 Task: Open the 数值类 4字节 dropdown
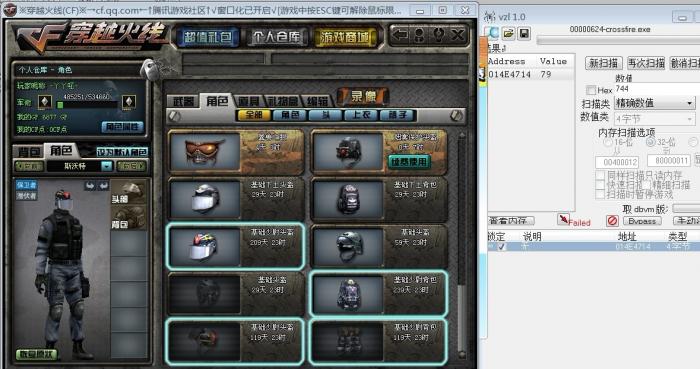pos(655,119)
